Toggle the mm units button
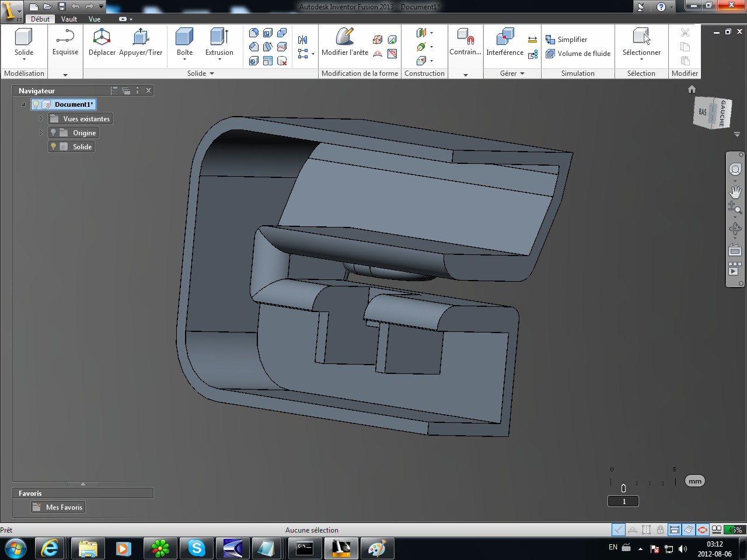 click(694, 481)
